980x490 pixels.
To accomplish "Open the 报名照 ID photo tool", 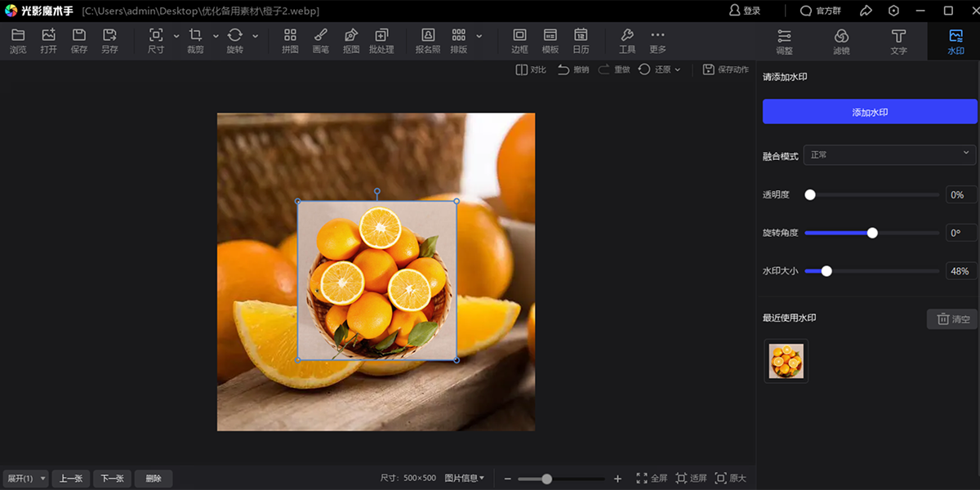I will (428, 41).
